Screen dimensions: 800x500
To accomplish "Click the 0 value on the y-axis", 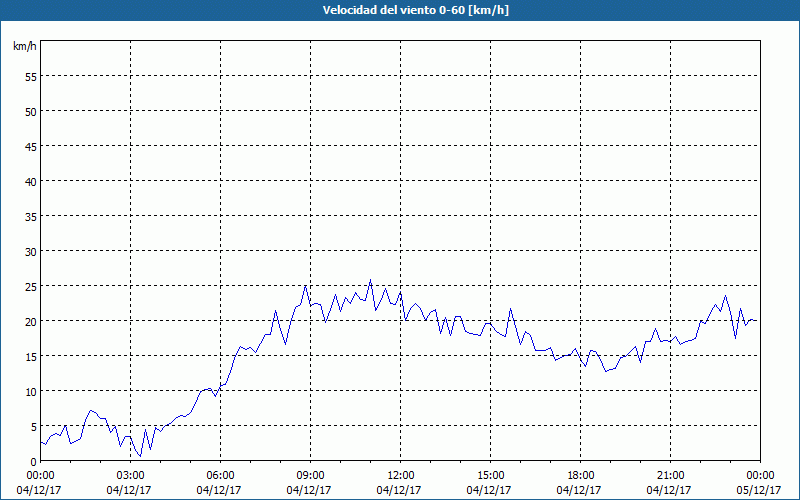I will (34, 461).
